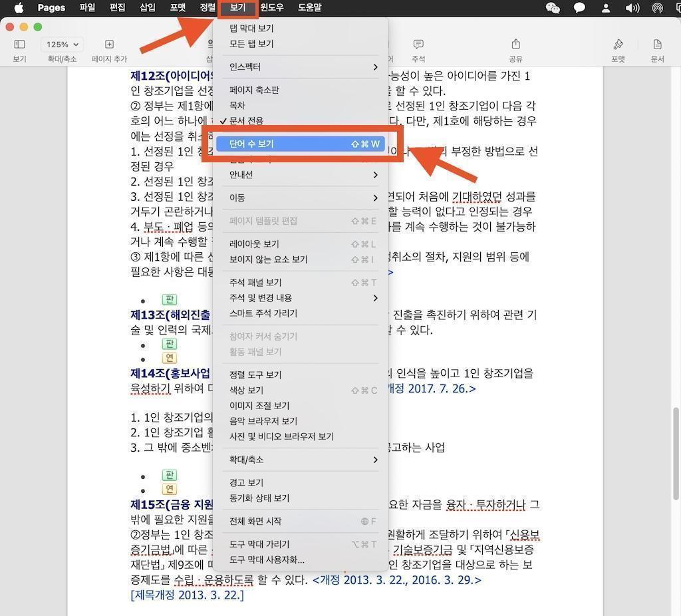Open the 윈도우 menu
Image resolution: width=681 pixels, height=616 pixels.
(272, 7)
